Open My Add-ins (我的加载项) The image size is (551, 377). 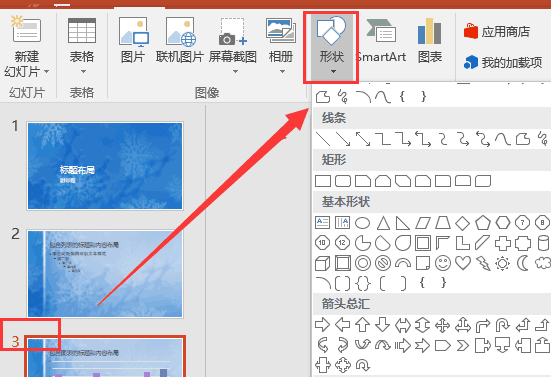503,63
